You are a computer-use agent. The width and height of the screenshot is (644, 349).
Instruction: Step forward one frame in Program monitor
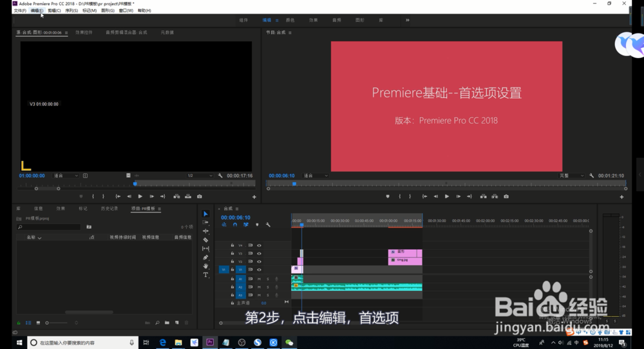[459, 196]
